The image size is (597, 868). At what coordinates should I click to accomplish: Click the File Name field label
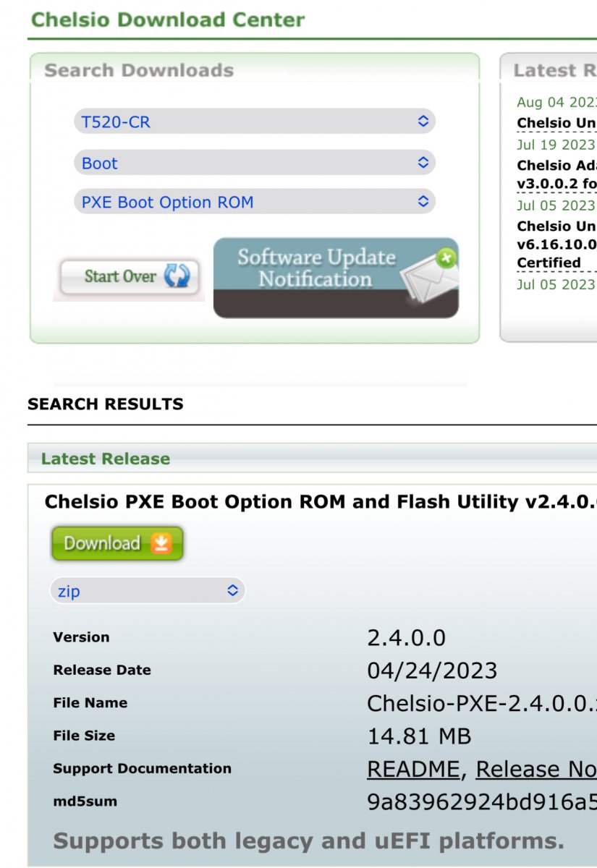(90, 702)
